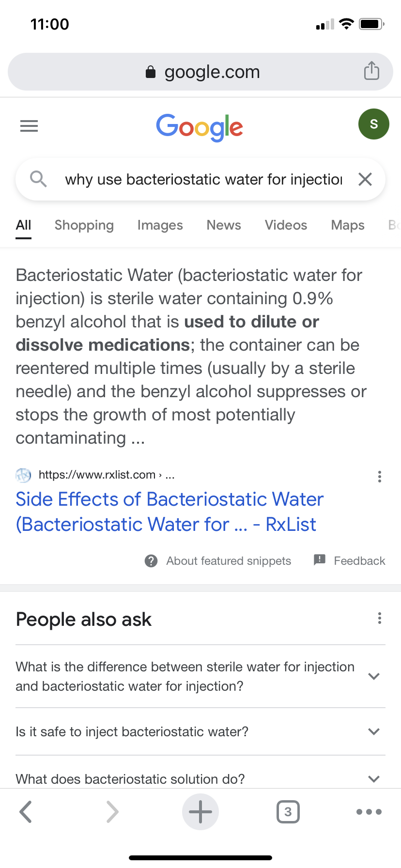The width and height of the screenshot is (401, 868).
Task: Expand "What does bacteriostatic solution do" question
Action: [x=373, y=778]
